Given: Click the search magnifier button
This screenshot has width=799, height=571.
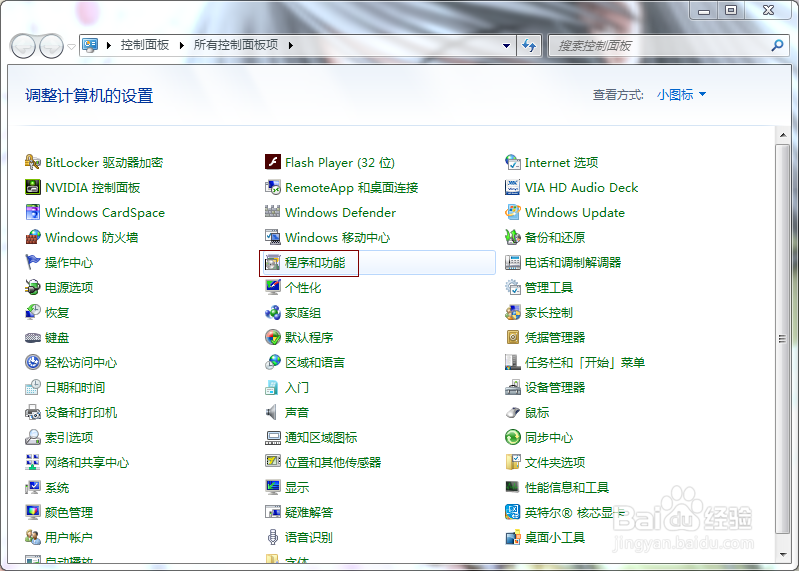Looking at the screenshot, I should coord(777,46).
